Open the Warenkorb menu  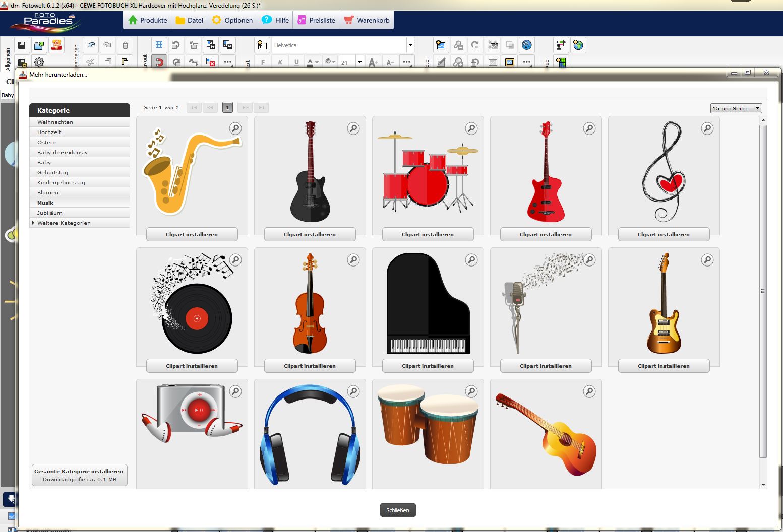tap(367, 20)
